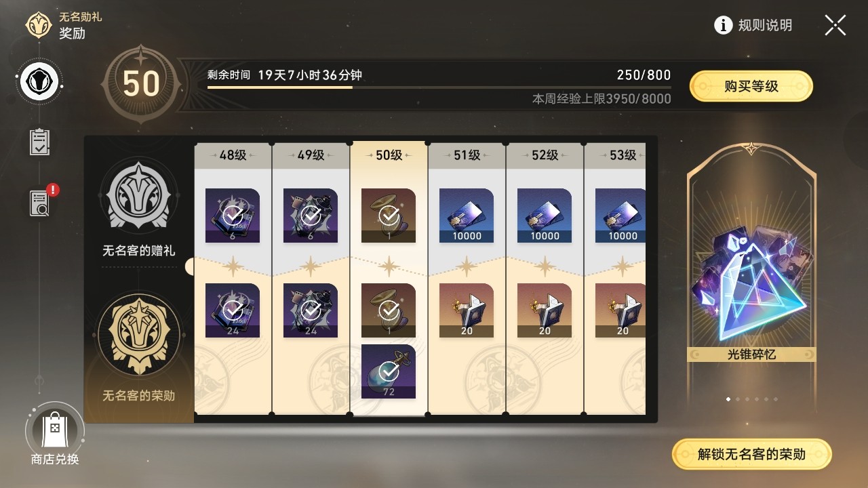Click the 解锁无名客的荣勋 button

(751, 454)
